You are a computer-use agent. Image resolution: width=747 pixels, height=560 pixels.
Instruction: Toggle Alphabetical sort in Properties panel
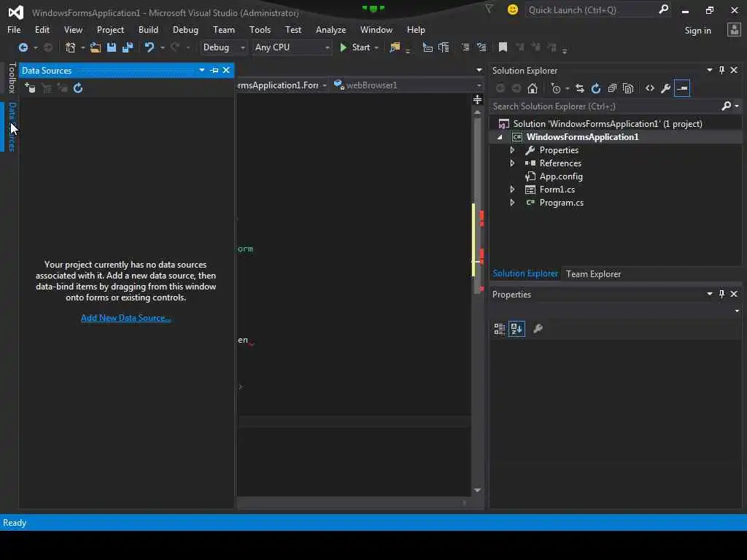pyautogui.click(x=517, y=329)
